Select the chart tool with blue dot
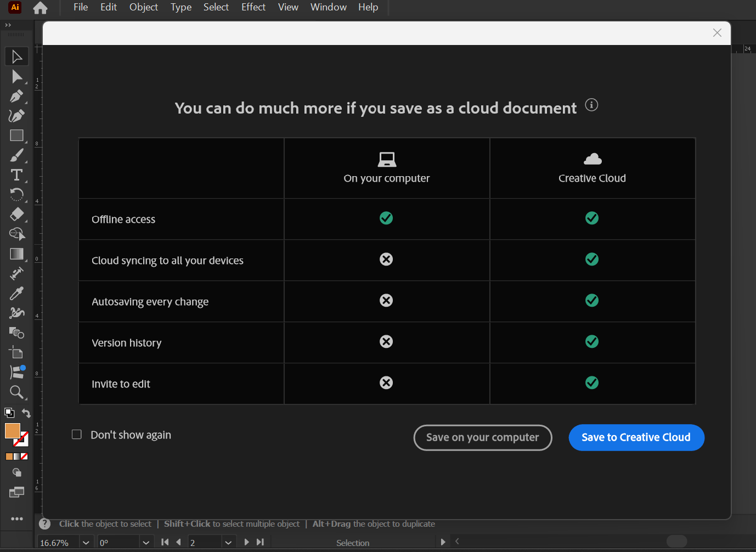This screenshot has width=756, height=552. coord(16,372)
